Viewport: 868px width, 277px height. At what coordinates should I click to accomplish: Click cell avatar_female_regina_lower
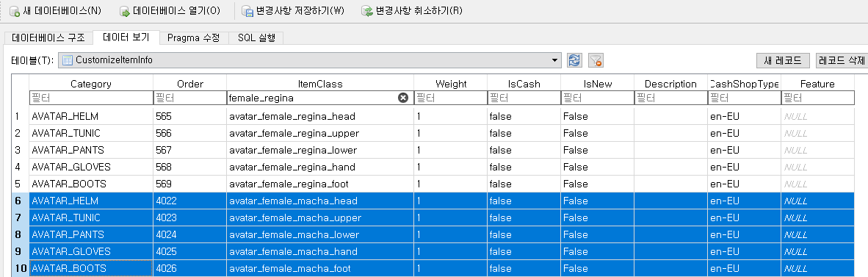(320, 150)
